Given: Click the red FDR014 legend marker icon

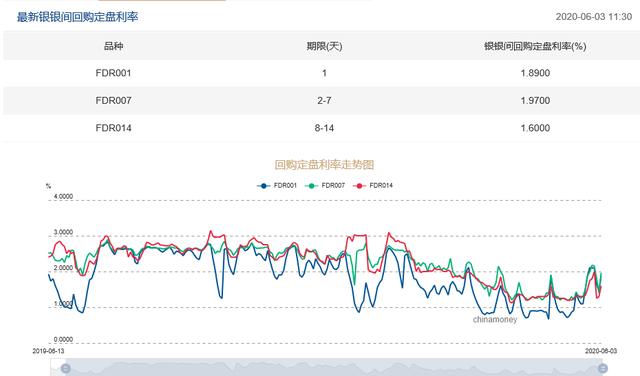Looking at the screenshot, I should click(360, 186).
